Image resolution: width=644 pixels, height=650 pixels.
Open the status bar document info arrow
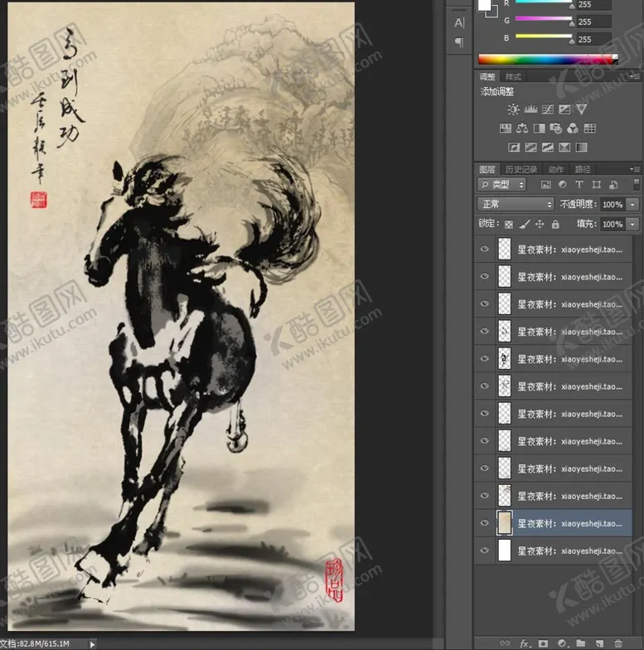tap(92, 644)
